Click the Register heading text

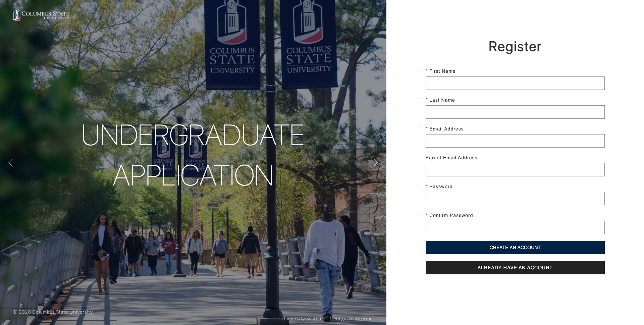coord(515,47)
